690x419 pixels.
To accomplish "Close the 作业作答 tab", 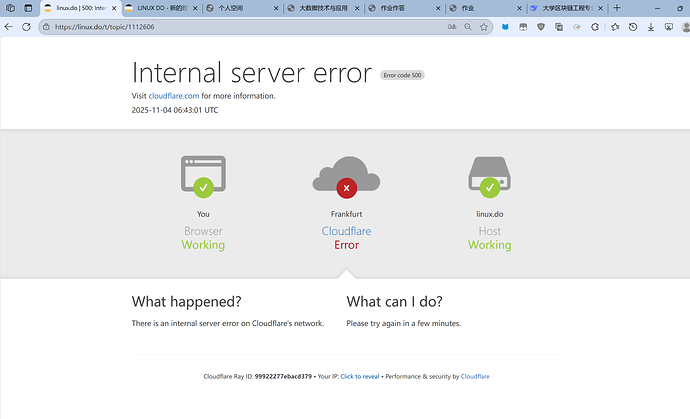I will (438, 8).
